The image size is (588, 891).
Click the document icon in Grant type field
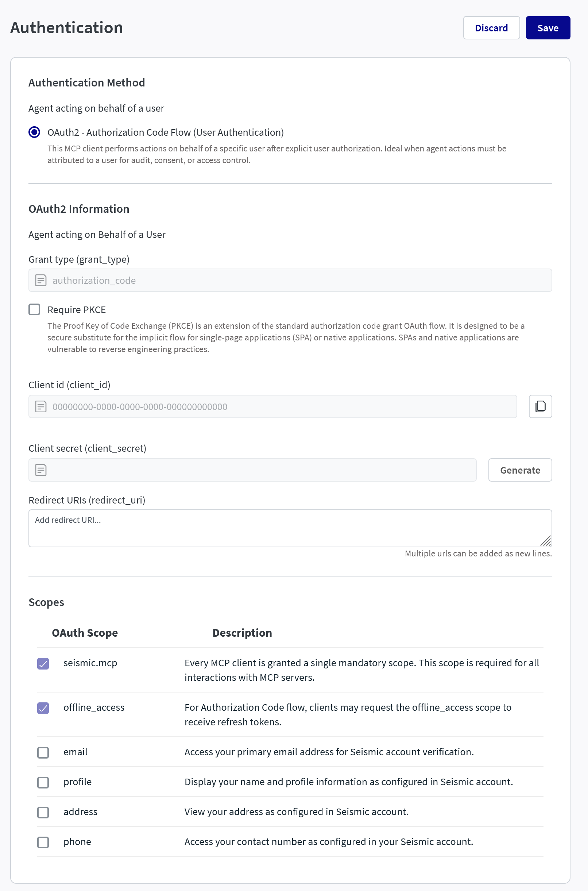click(41, 280)
